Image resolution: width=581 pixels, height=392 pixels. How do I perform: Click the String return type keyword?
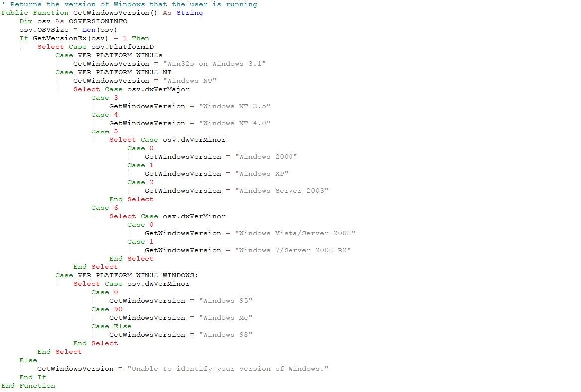190,13
